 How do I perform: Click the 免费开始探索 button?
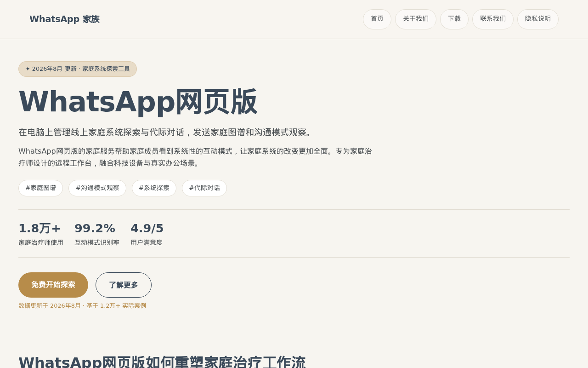pyautogui.click(x=53, y=285)
